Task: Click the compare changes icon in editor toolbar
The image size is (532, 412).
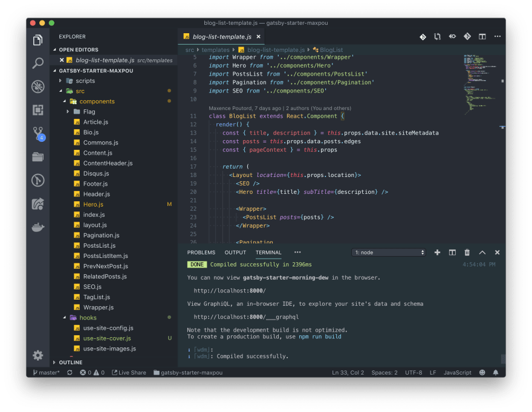Action: [x=437, y=37]
